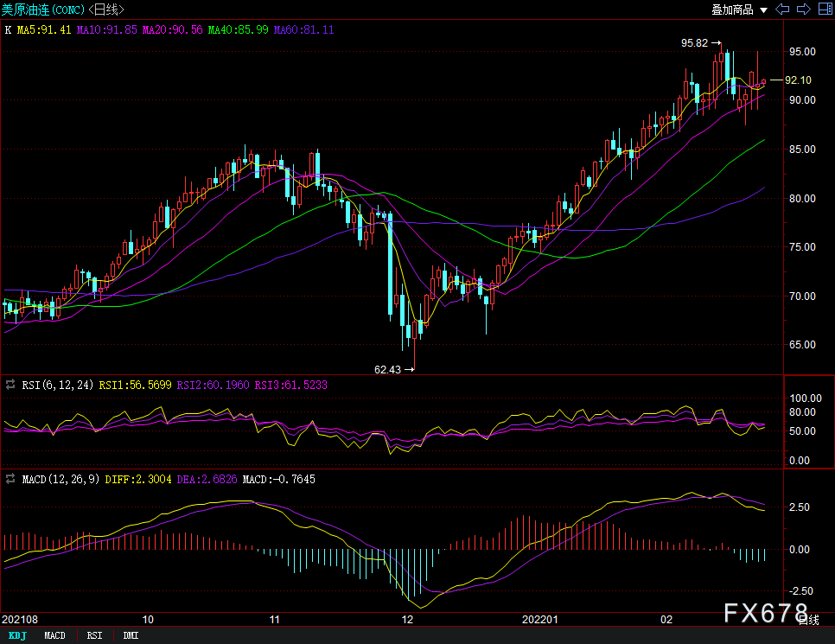Select the MA20:90.56 label
Image resolution: width=835 pixels, height=644 pixels.
173,30
